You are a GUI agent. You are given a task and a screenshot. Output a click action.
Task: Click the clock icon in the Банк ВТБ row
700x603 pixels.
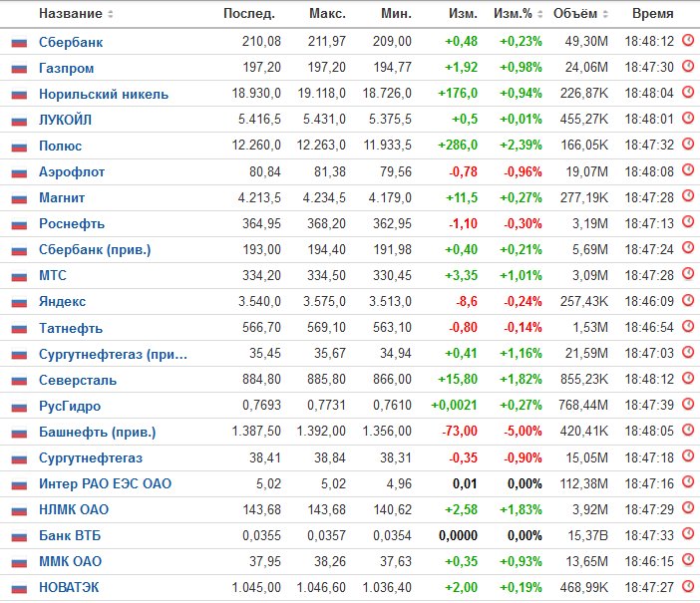(688, 533)
